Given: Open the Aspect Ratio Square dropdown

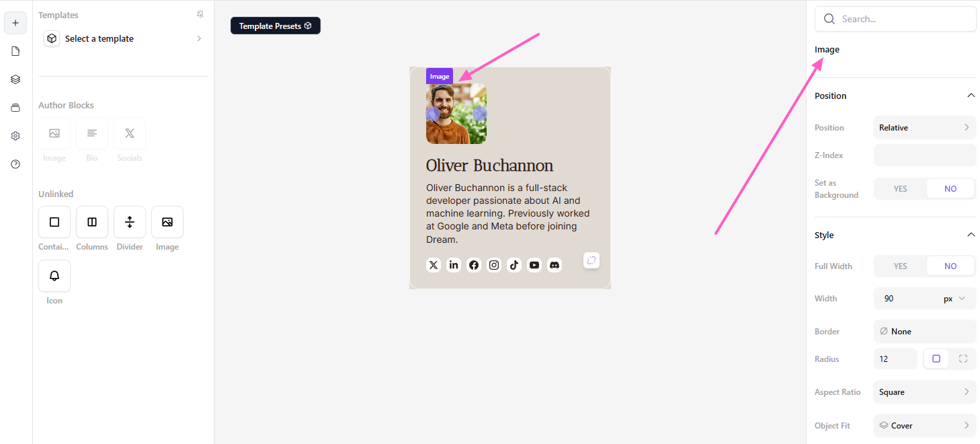Looking at the screenshot, I should 924,392.
